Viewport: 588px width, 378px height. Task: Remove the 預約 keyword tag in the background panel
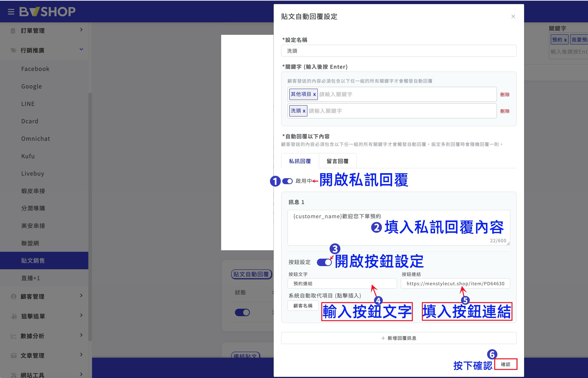565,40
